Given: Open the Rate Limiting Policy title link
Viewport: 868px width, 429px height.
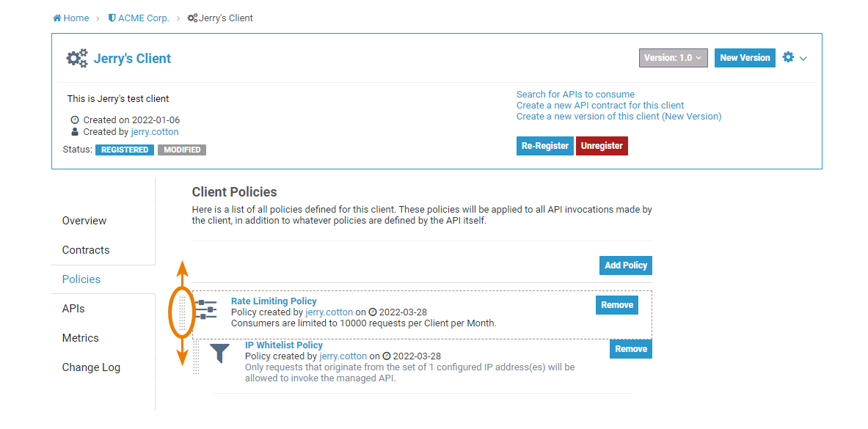Looking at the screenshot, I should [274, 301].
